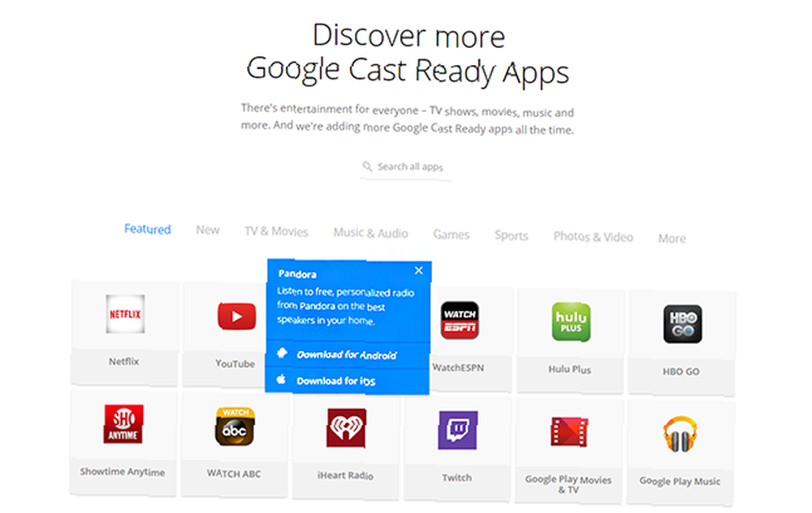Click the Google Play Music label
Viewport: 812px width, 513px height.
click(x=680, y=481)
